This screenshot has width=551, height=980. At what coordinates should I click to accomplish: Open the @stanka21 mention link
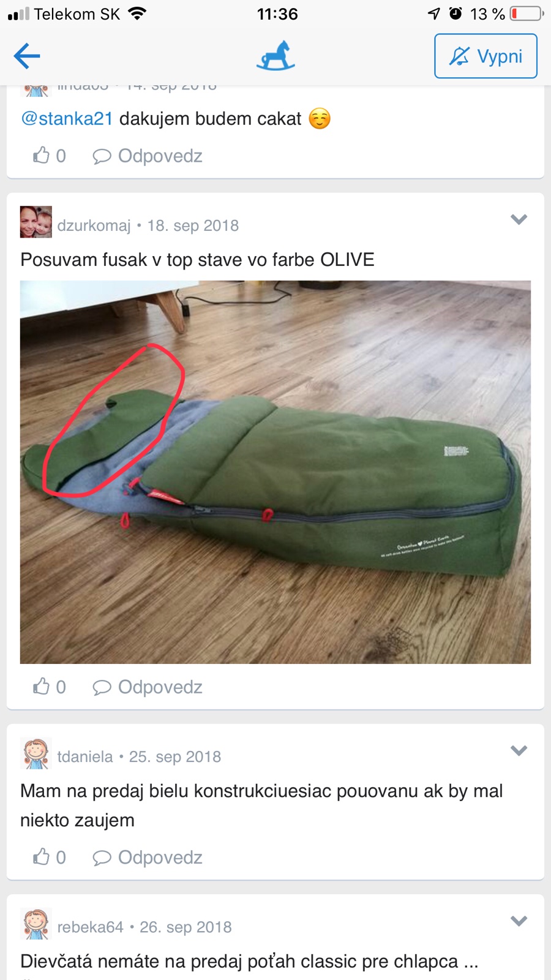(x=67, y=118)
